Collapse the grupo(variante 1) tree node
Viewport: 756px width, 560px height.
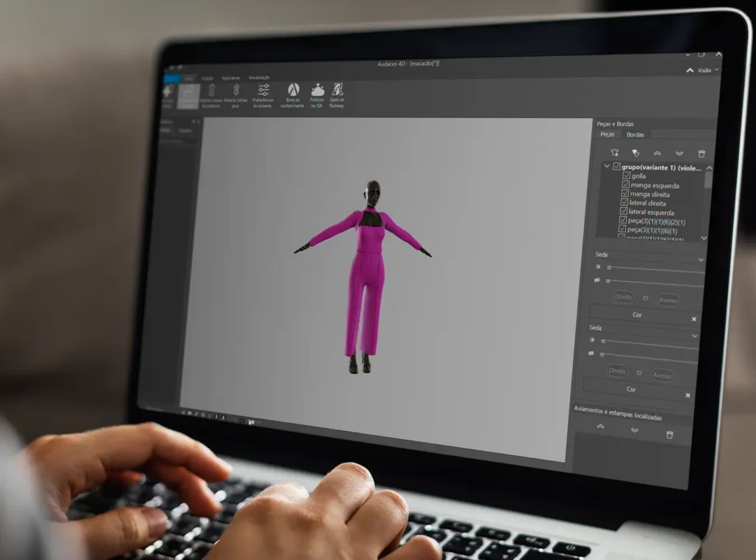point(607,167)
